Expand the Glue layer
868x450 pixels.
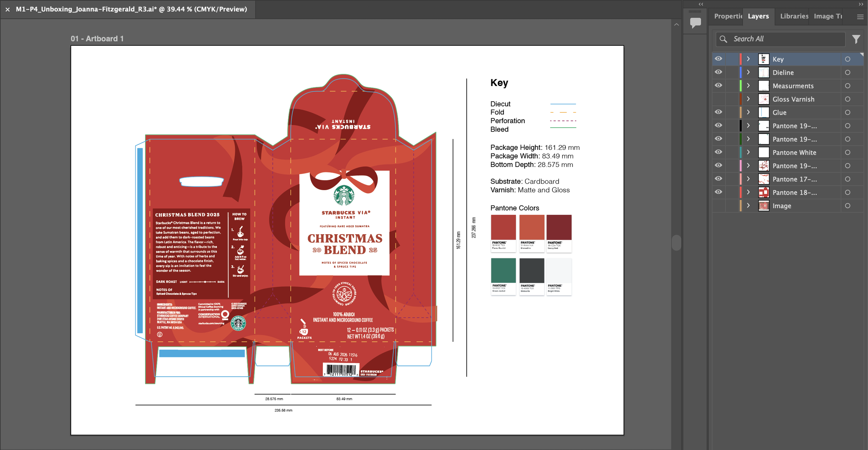749,112
